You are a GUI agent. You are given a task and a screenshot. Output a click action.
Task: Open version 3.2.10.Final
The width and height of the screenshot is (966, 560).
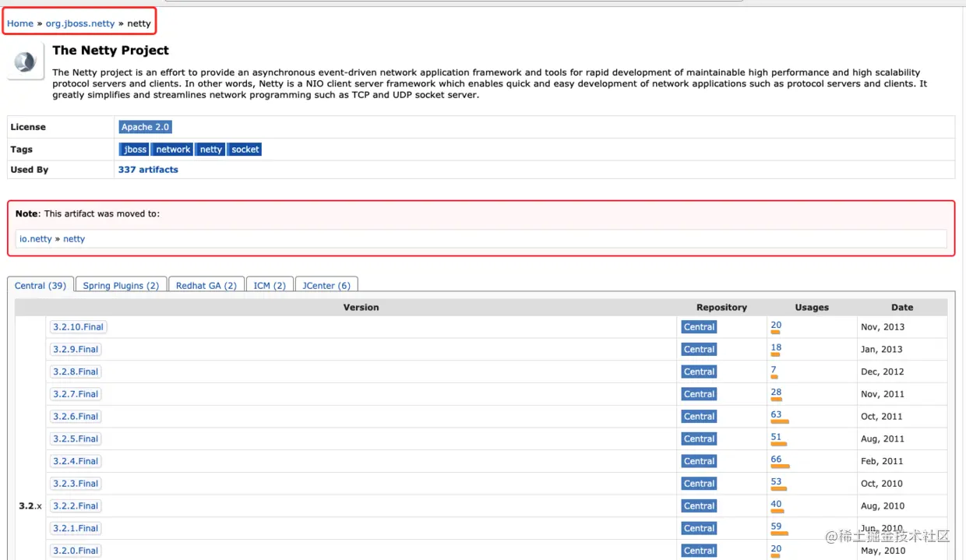pos(78,327)
